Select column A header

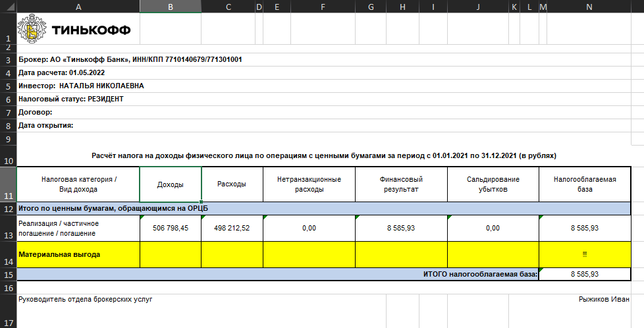(78, 6)
